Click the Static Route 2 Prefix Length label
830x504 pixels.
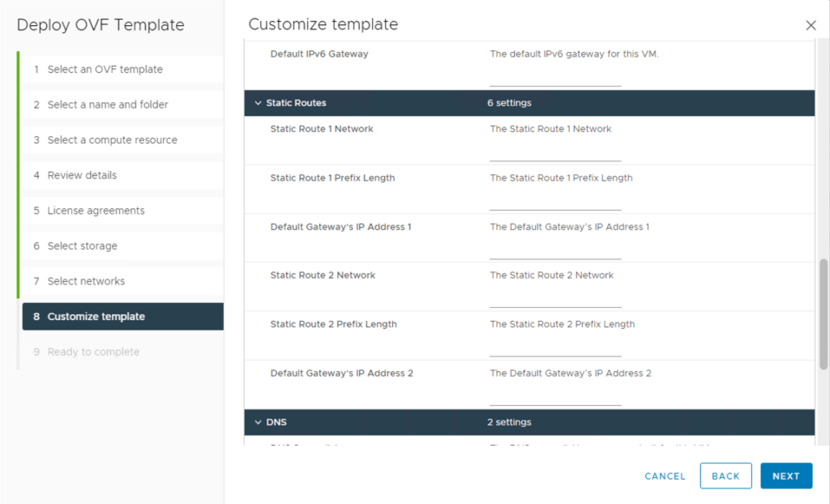[x=333, y=324]
